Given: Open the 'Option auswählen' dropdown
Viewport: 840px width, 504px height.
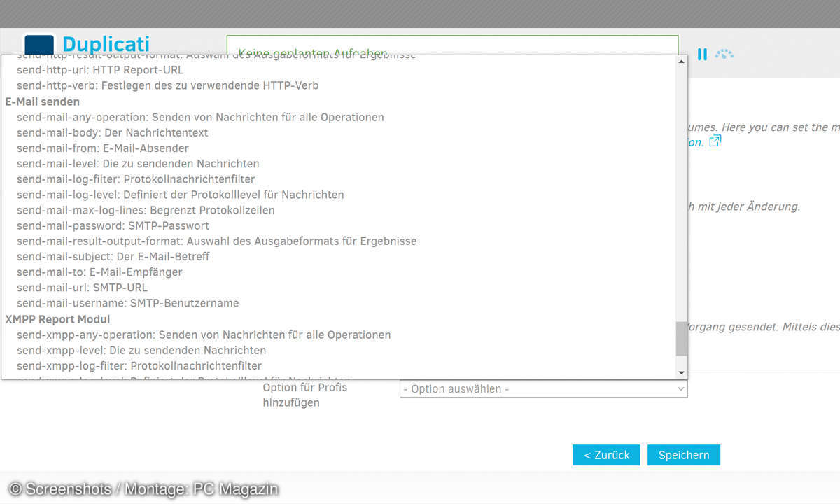Looking at the screenshot, I should tap(543, 388).
